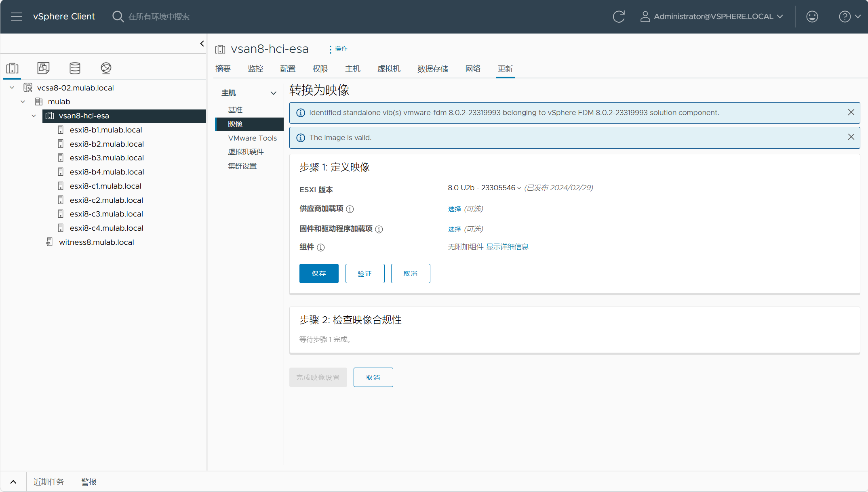868x492 pixels.
Task: Open the 摘要 tab
Action: click(223, 69)
